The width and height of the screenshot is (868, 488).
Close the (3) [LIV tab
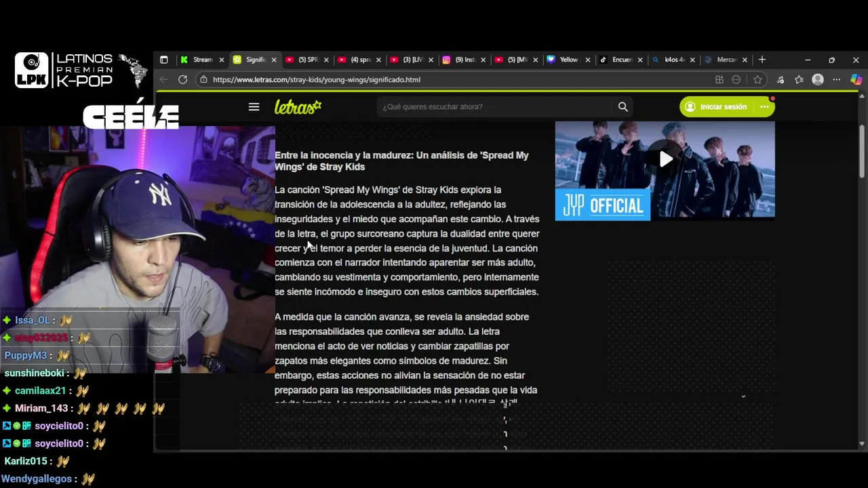(431, 60)
